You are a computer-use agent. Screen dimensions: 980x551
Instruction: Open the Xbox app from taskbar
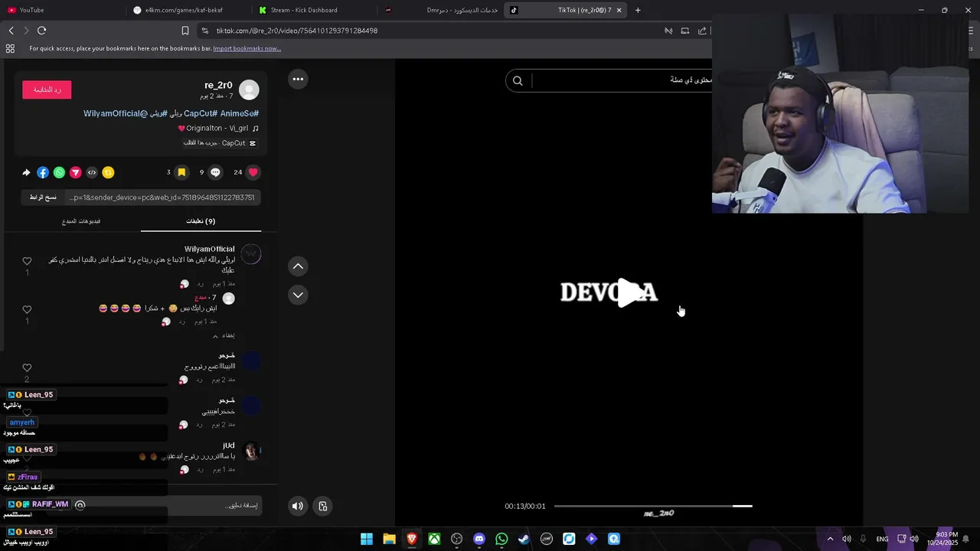tap(434, 539)
